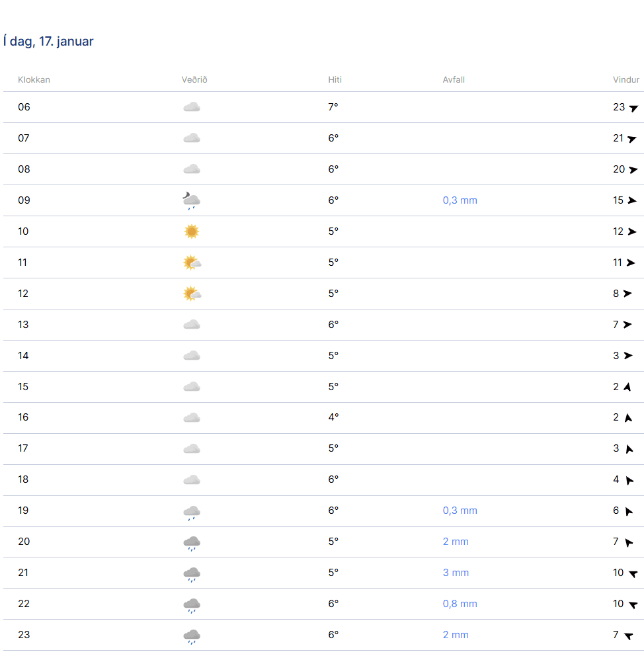Viewport: 644px width, 658px height.
Task: Select the Hiti column header
Action: tap(335, 80)
